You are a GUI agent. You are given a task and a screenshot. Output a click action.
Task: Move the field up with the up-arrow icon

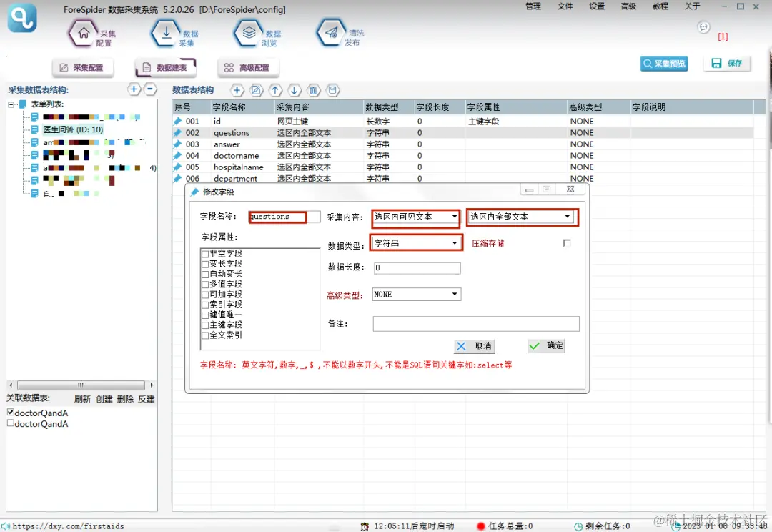point(275,90)
